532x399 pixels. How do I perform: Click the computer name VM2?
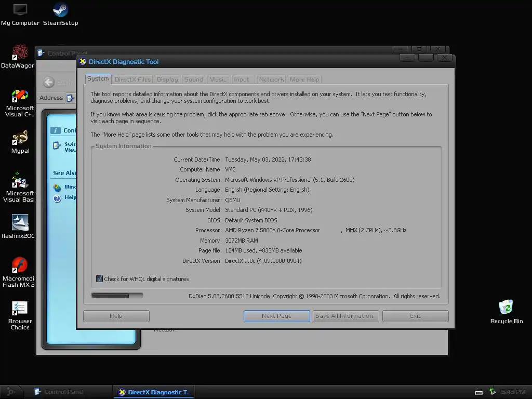tap(230, 170)
